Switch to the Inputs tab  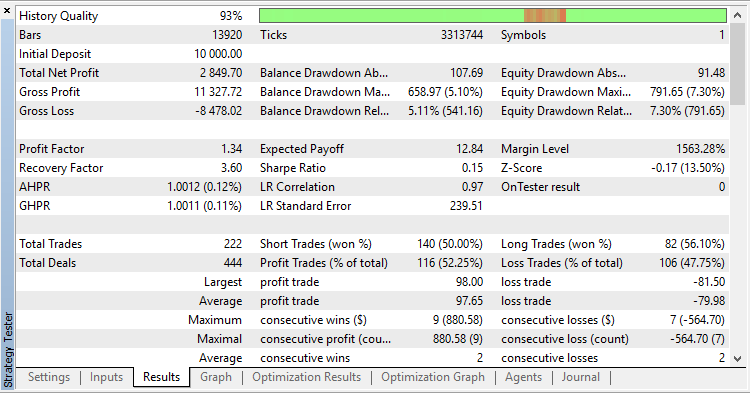pos(106,377)
